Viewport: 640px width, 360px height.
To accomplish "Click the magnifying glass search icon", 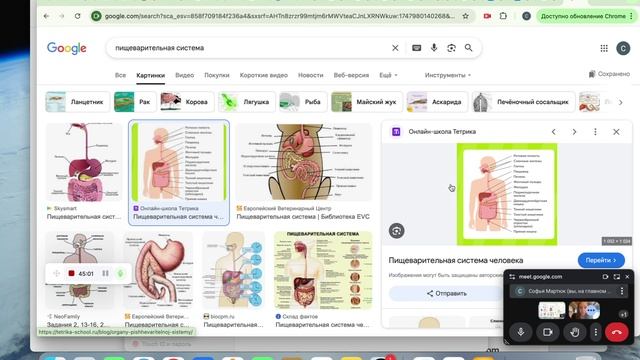I will pyautogui.click(x=469, y=48).
